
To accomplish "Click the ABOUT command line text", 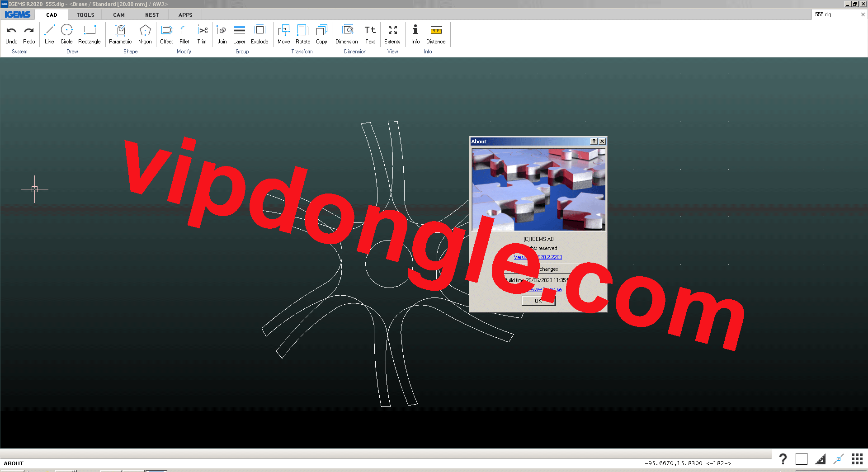I will click(x=14, y=463).
